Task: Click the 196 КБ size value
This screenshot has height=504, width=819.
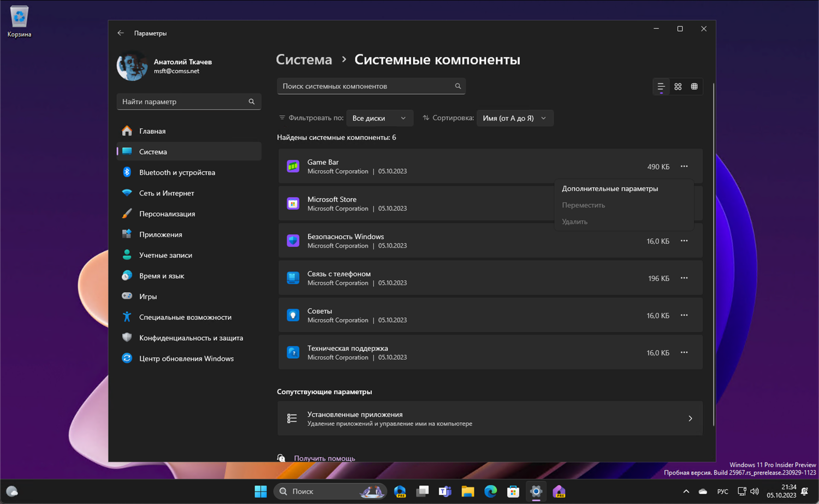Action: click(659, 278)
